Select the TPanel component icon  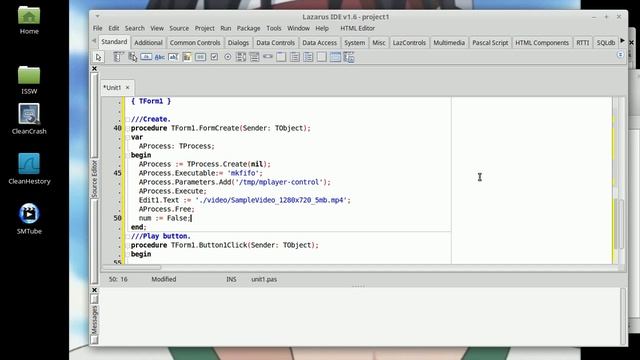[322, 57]
